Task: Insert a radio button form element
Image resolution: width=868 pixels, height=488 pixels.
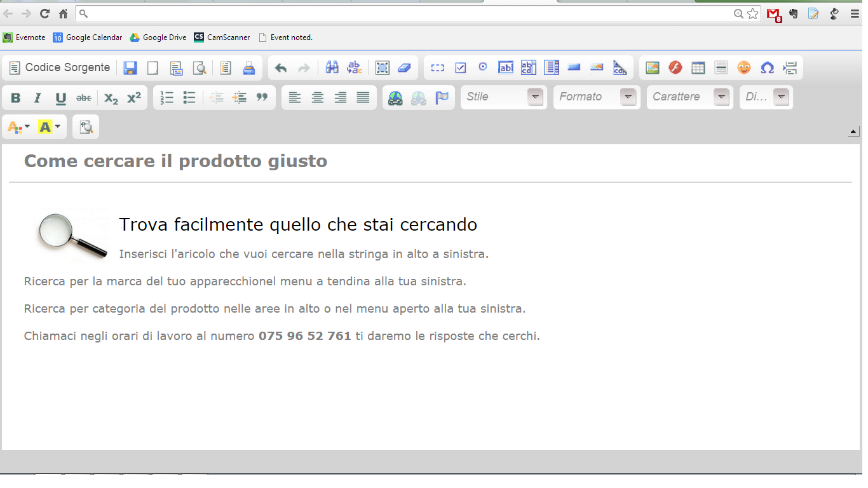Action: 483,68
